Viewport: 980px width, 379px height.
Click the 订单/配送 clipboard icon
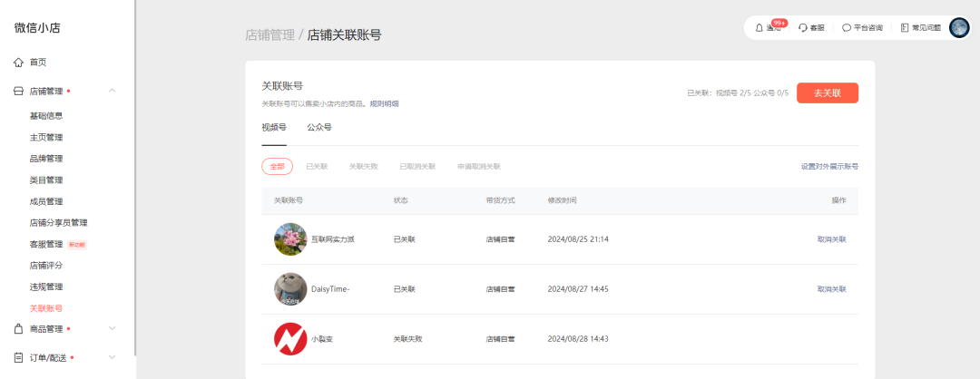tap(18, 357)
